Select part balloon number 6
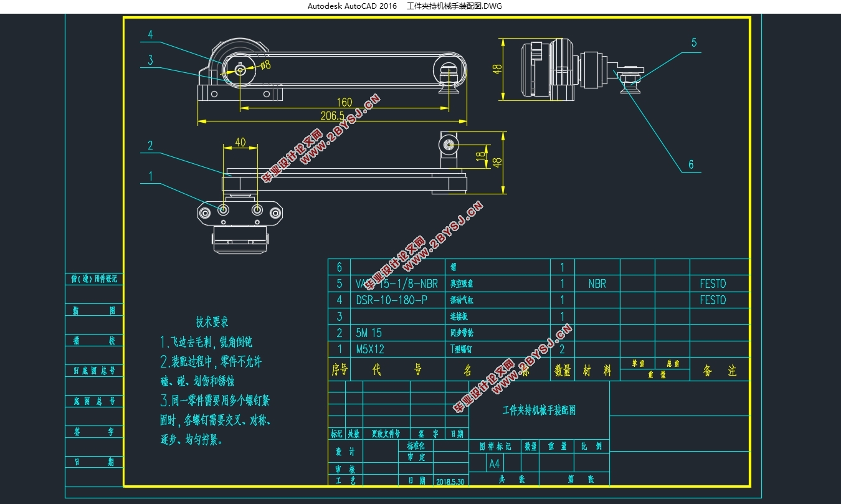 (691, 165)
